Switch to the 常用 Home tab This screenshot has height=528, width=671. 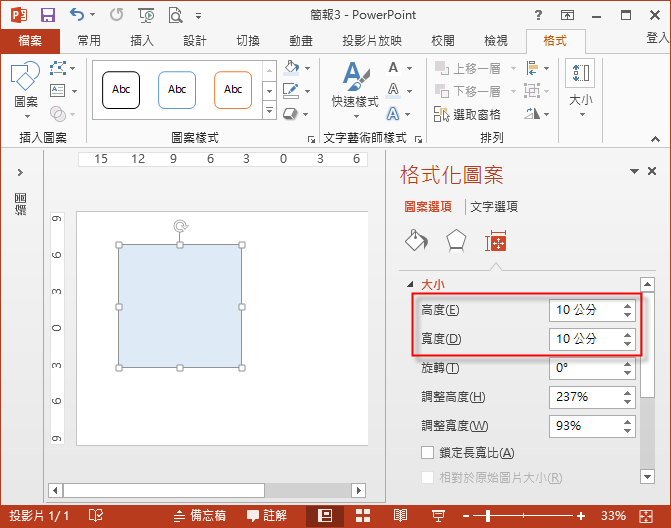pos(89,41)
